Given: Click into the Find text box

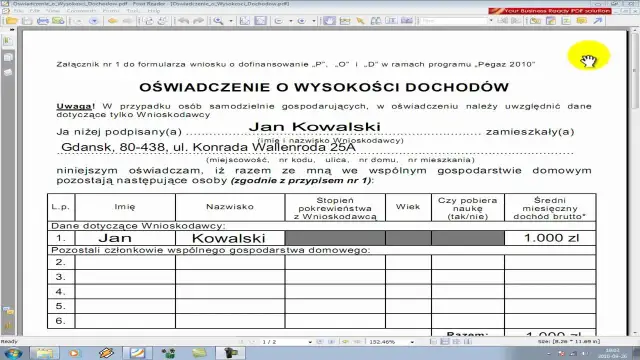Looking at the screenshot, I should 454,20.
